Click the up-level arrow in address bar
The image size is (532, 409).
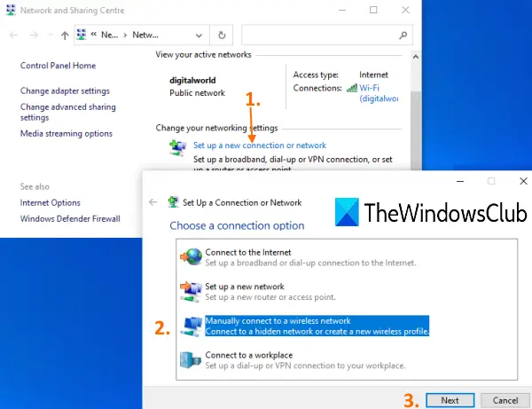pos(65,35)
